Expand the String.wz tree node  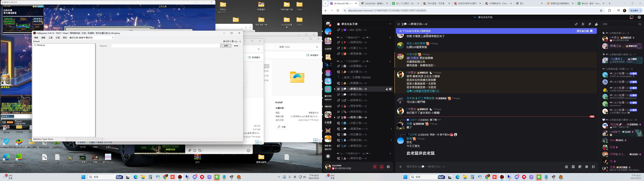coord(35,45)
